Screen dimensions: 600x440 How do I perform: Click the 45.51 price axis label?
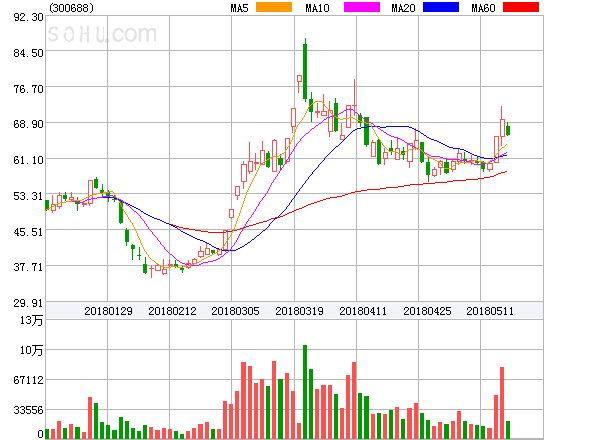point(28,232)
